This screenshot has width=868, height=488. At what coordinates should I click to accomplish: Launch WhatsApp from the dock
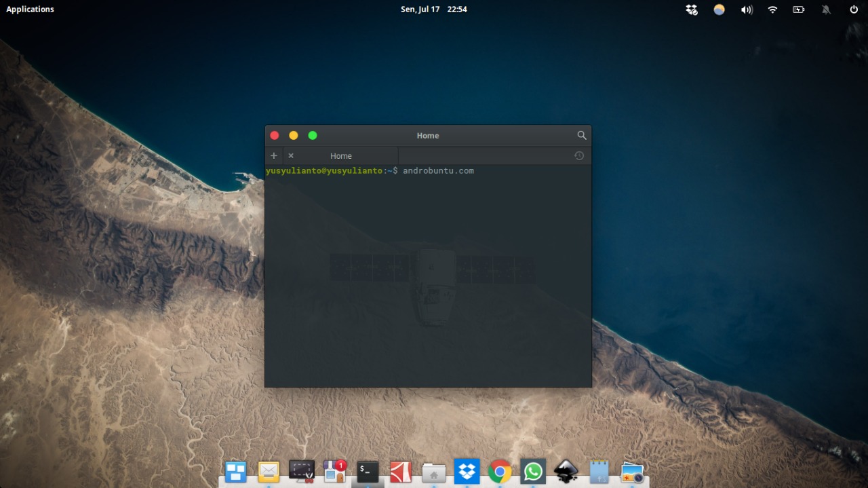[532, 470]
